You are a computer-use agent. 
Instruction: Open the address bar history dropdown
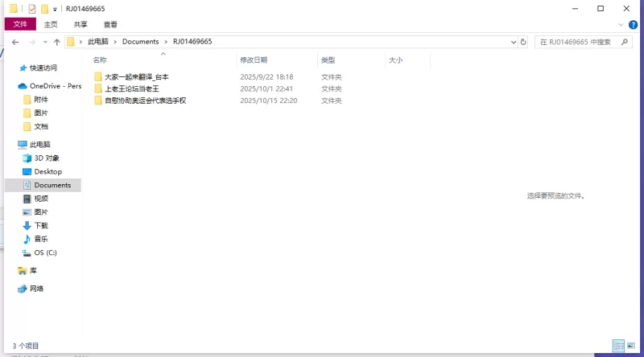tap(512, 42)
